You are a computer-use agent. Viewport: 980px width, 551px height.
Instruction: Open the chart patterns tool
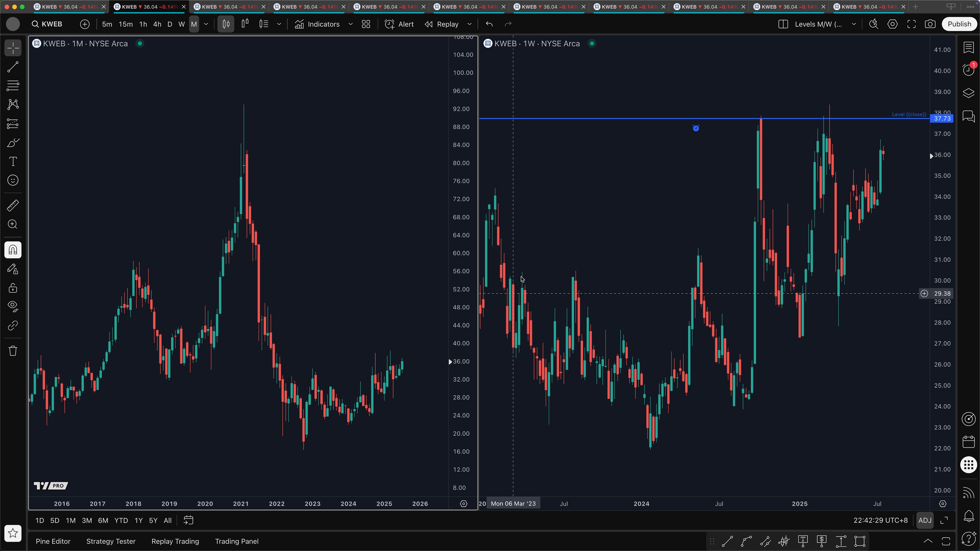pos(13,105)
